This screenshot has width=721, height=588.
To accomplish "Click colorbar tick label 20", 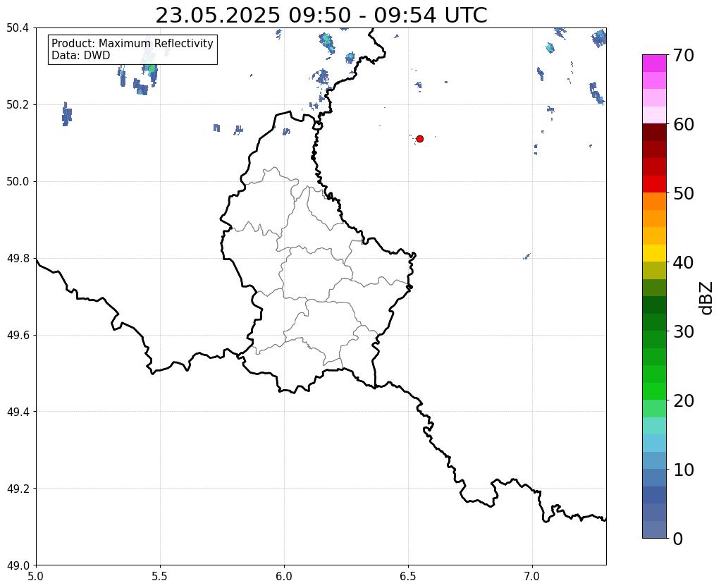I will coord(684,400).
